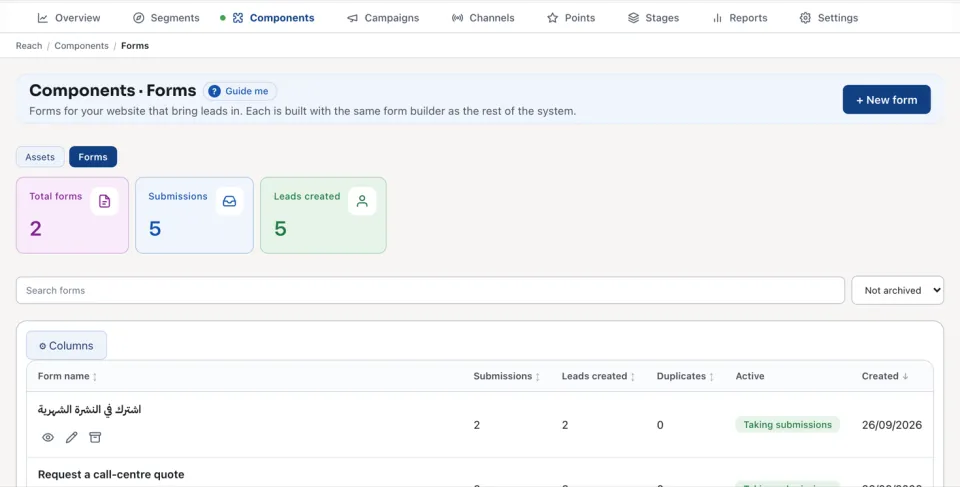Click the person icon in Leads created card
The image size is (960, 487).
[362, 202]
